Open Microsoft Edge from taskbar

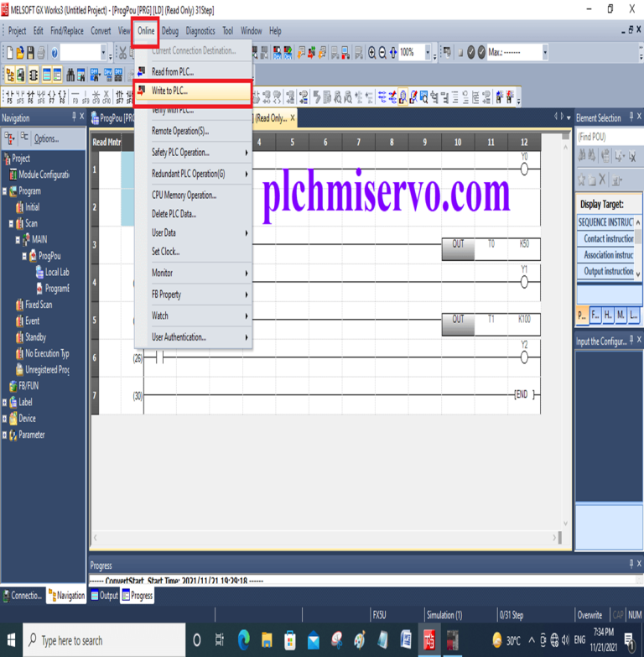point(244,640)
